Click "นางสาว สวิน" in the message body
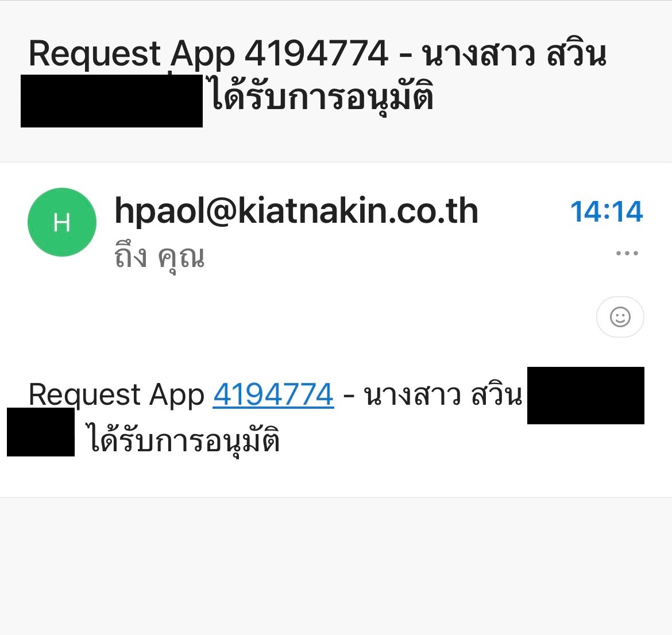672x635 pixels. tap(443, 394)
